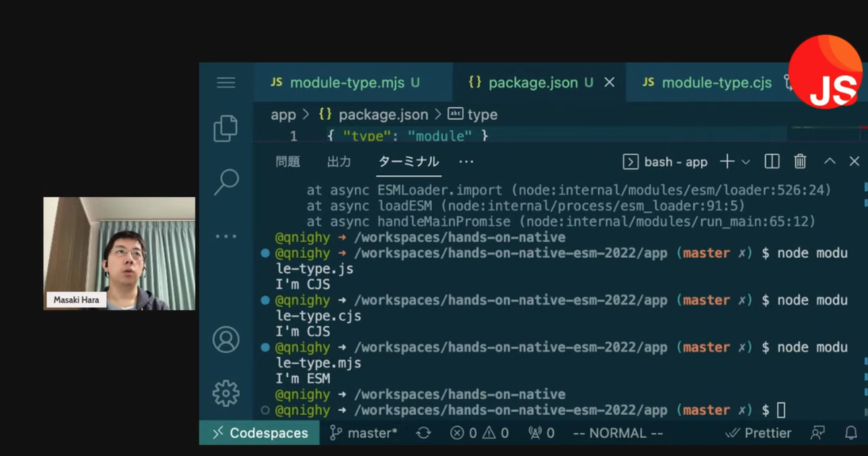Open the notifications bell
868x456 pixels.
pos(852,432)
